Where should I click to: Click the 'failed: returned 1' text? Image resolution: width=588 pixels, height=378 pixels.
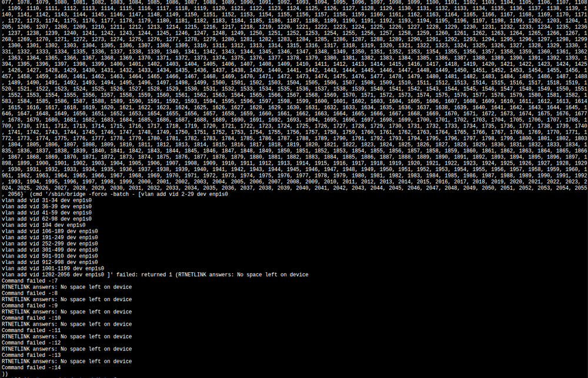coord(144,275)
